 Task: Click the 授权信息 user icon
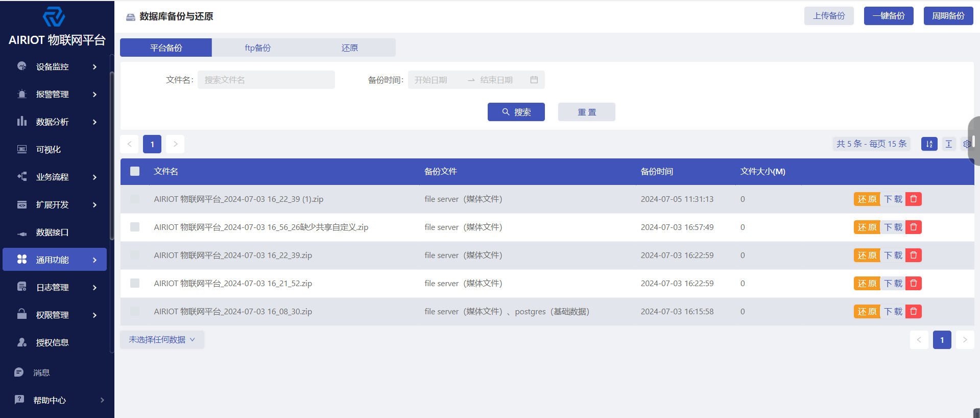(22, 342)
